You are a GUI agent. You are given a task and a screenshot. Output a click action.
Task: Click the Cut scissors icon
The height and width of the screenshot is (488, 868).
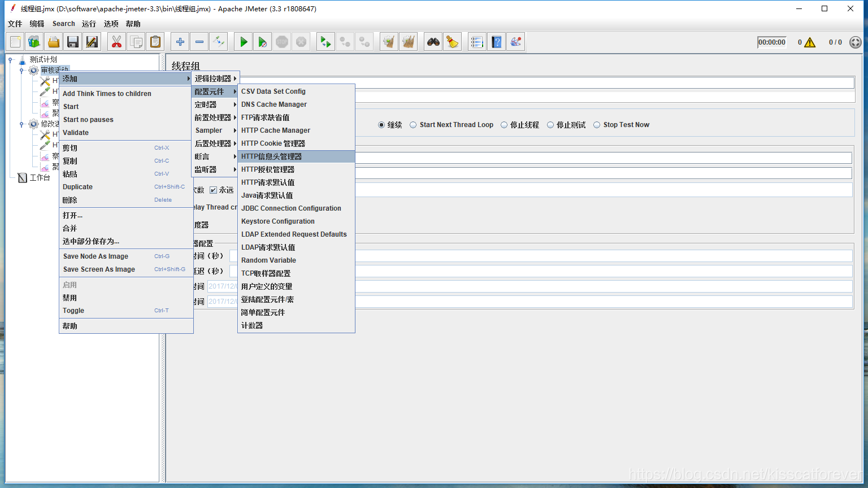tap(117, 42)
